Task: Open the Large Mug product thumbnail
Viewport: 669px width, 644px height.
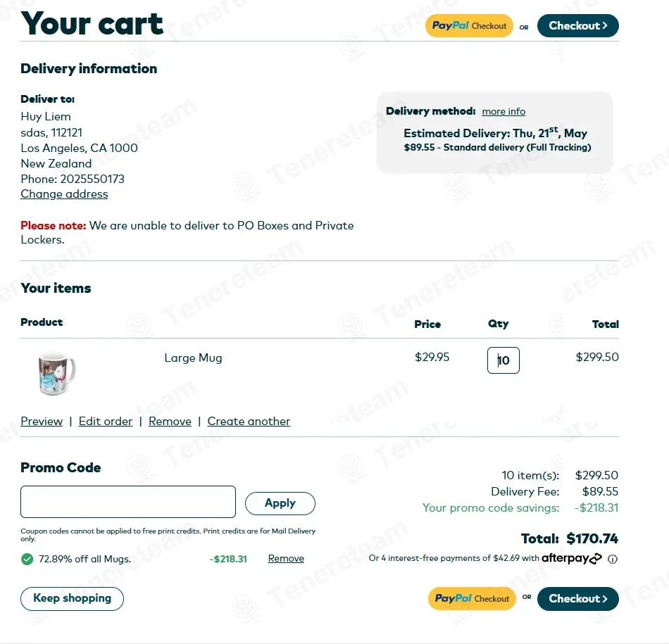Action: point(56,374)
